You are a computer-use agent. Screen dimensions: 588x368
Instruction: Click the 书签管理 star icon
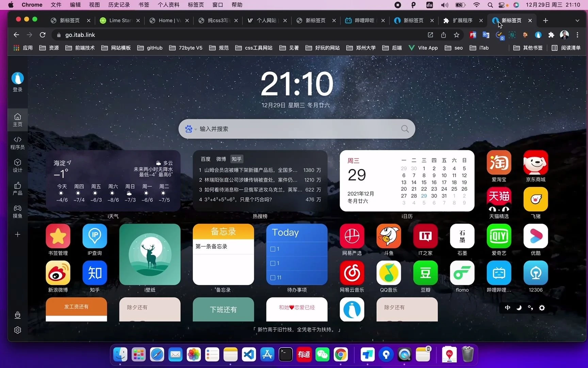click(58, 236)
